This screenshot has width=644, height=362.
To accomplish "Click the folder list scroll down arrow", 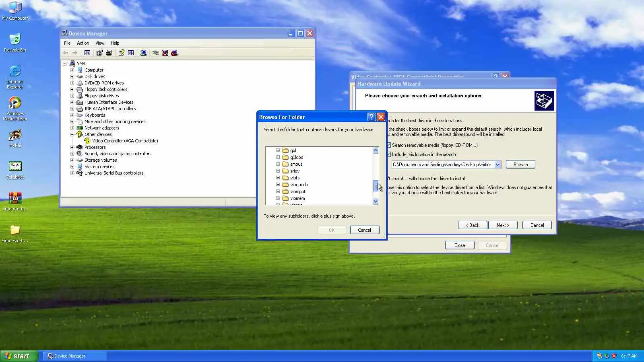I will [376, 201].
